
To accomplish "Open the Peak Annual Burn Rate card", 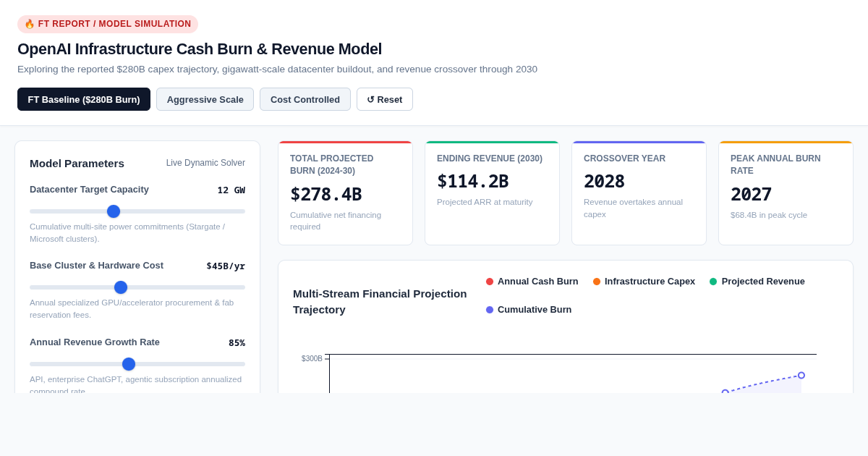I will (786, 193).
